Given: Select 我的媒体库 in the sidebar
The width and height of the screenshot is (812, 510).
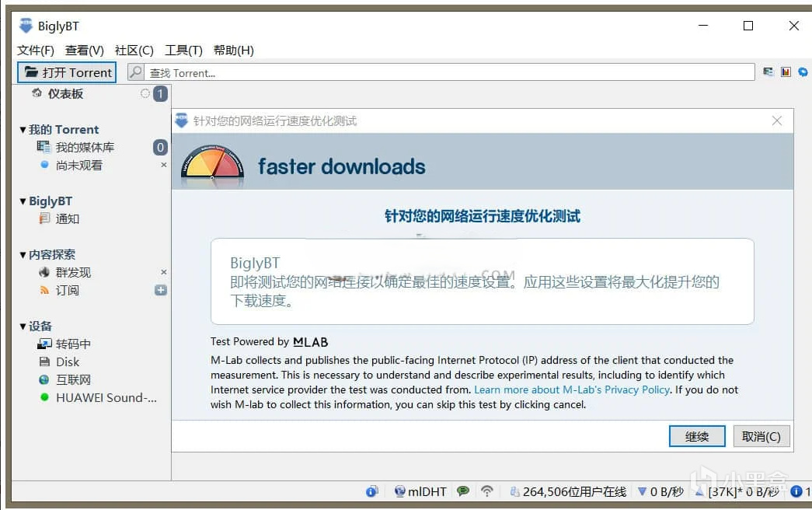Looking at the screenshot, I should (x=85, y=147).
